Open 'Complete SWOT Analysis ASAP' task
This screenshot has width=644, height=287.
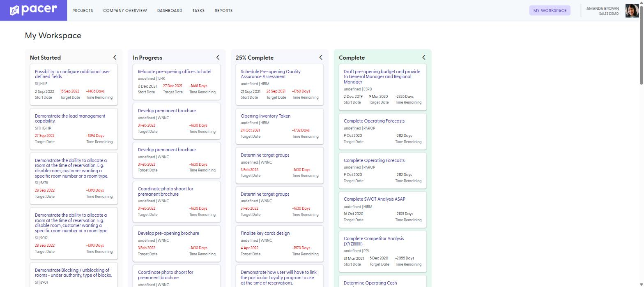click(383, 209)
